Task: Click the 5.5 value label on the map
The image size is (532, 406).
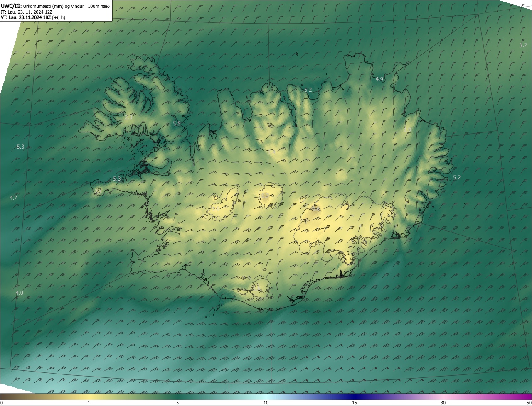Action: [177, 123]
